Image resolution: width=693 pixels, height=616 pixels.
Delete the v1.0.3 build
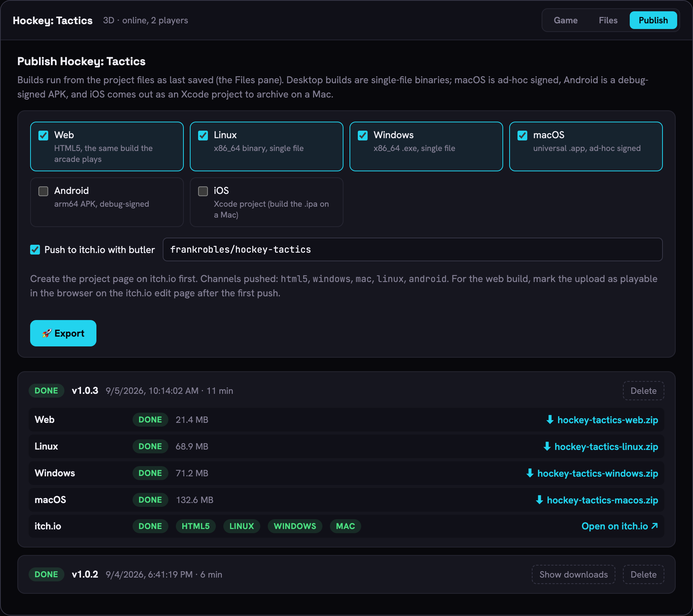[643, 391]
